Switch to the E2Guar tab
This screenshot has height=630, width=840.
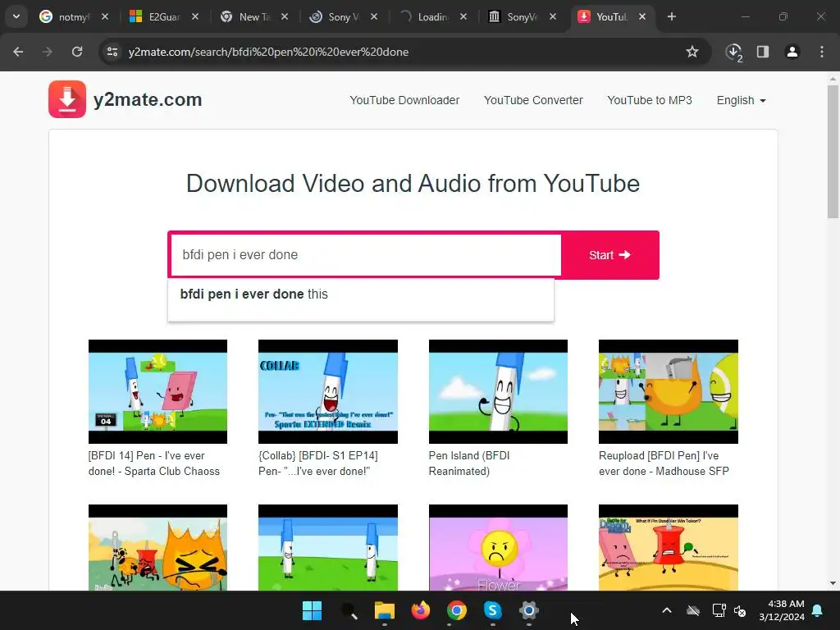[157, 16]
